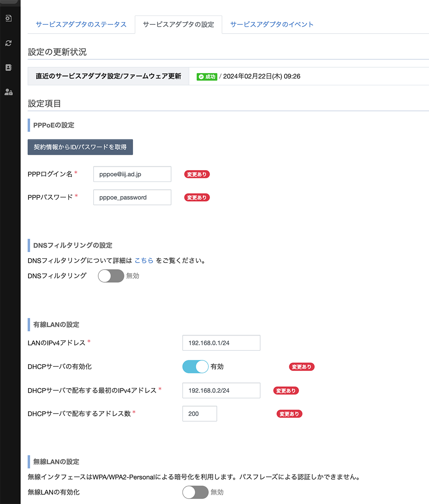Open the サービスアダプタのイベント tab
The height and width of the screenshot is (504, 429).
(272, 24)
